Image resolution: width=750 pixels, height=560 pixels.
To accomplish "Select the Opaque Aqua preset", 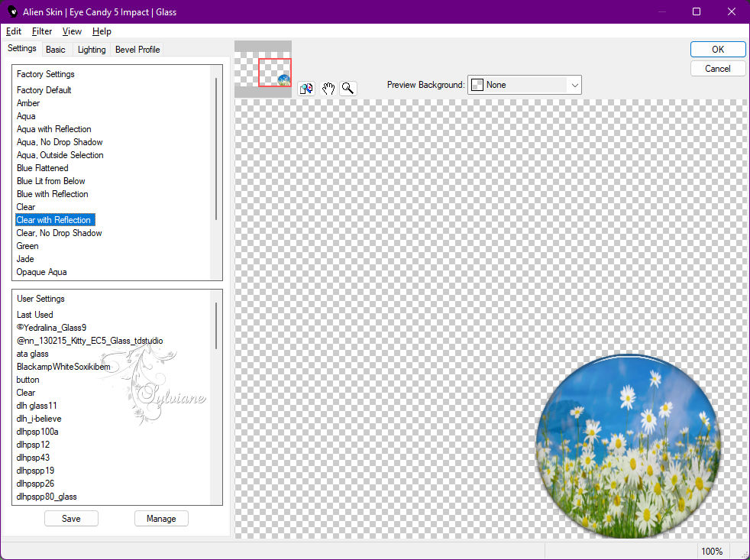I will tap(41, 272).
